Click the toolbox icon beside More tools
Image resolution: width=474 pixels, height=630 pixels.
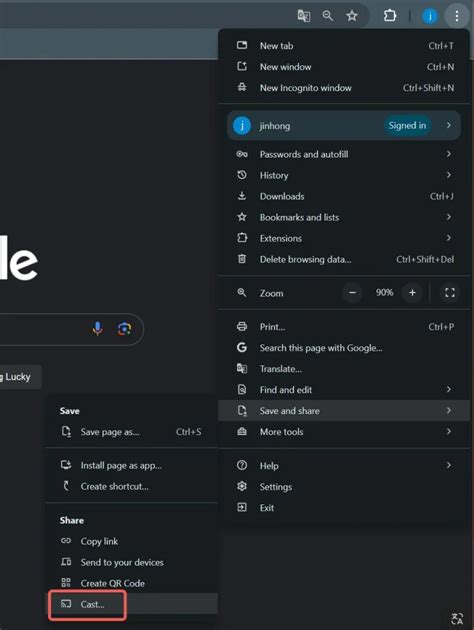point(242,432)
